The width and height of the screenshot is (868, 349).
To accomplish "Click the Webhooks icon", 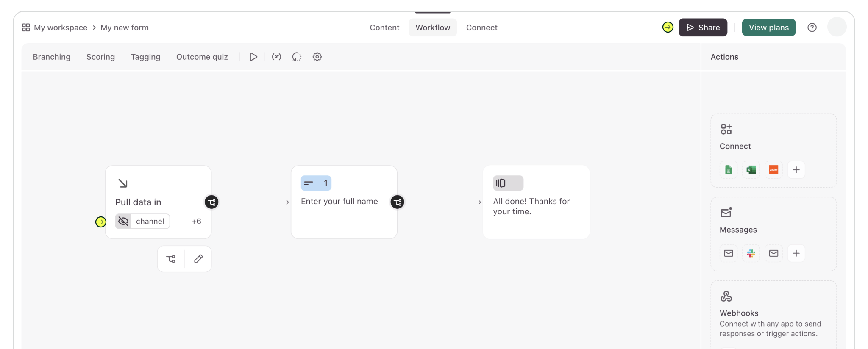I will pyautogui.click(x=726, y=296).
